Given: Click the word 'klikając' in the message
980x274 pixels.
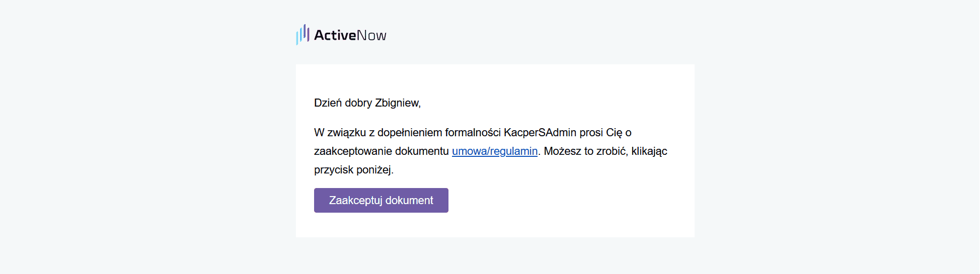Looking at the screenshot, I should [x=649, y=151].
